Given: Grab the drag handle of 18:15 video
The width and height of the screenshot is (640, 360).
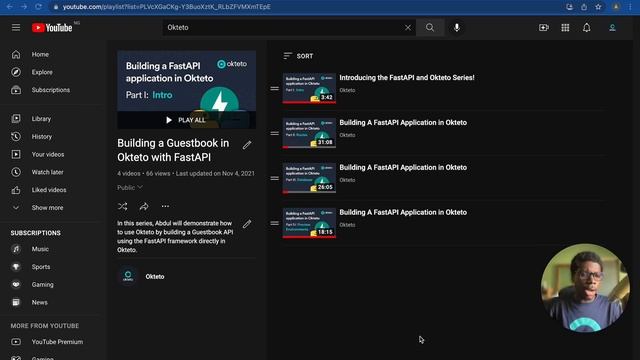Looking at the screenshot, I should click(275, 223).
